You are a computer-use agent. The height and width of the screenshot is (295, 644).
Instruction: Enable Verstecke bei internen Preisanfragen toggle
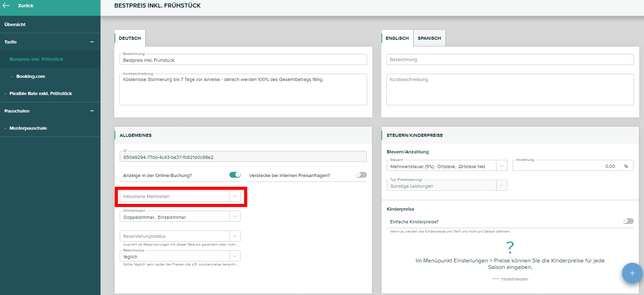(x=361, y=175)
